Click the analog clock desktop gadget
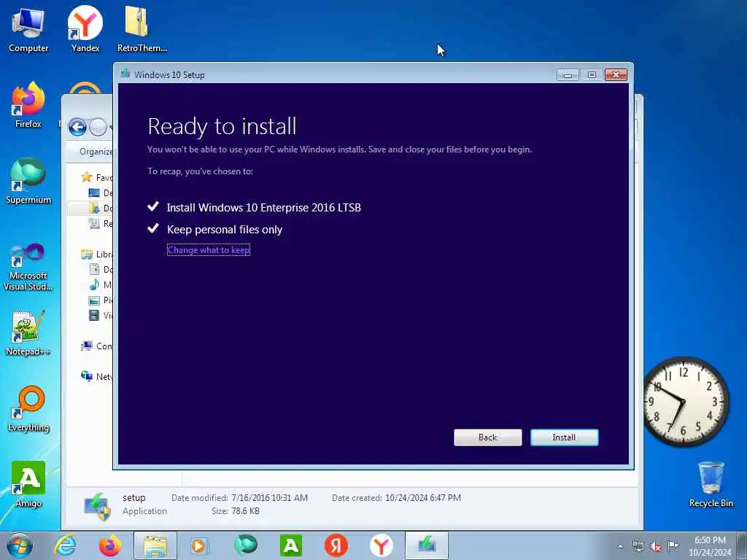The image size is (747, 560). 684,401
